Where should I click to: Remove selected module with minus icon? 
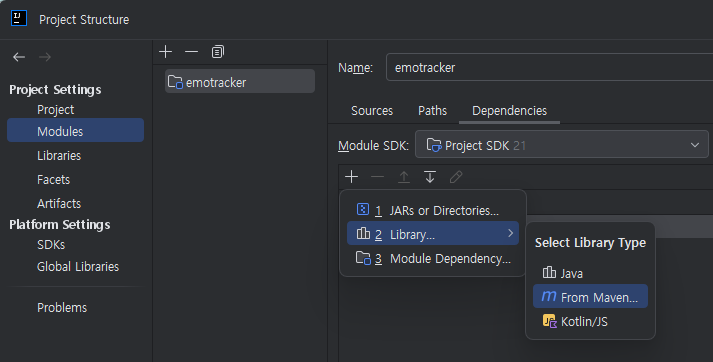(191, 52)
